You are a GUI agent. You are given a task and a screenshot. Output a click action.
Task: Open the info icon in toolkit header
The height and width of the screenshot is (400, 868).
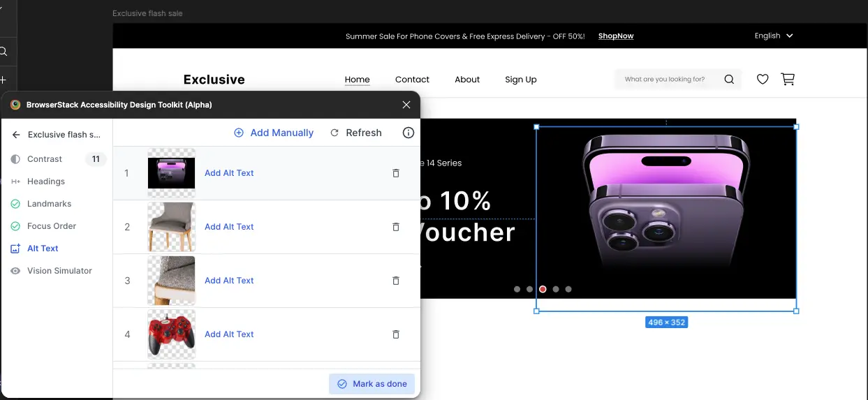409,133
